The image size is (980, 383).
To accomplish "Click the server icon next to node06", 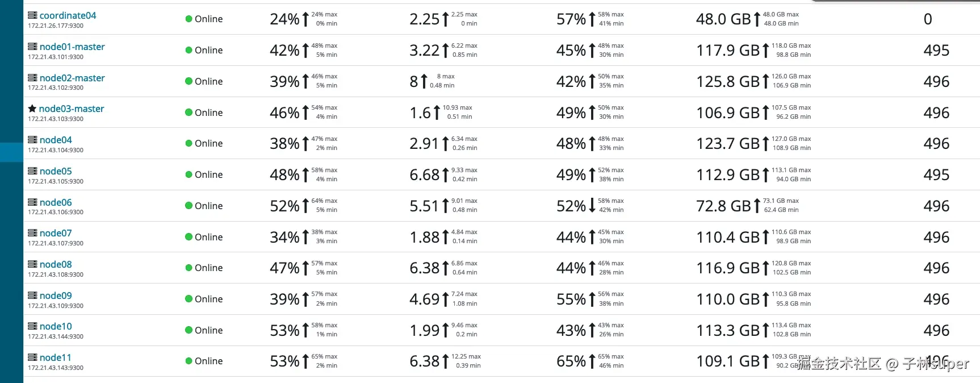I will pyautogui.click(x=32, y=202).
